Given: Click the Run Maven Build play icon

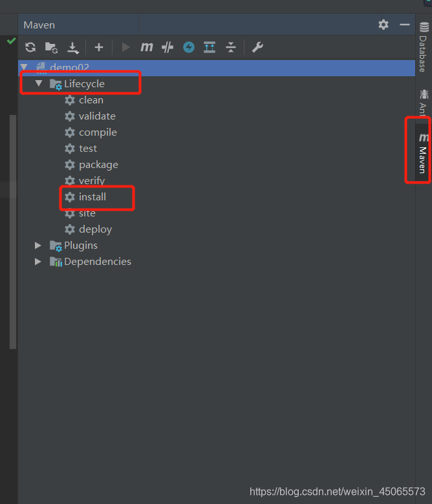Looking at the screenshot, I should coord(125,48).
